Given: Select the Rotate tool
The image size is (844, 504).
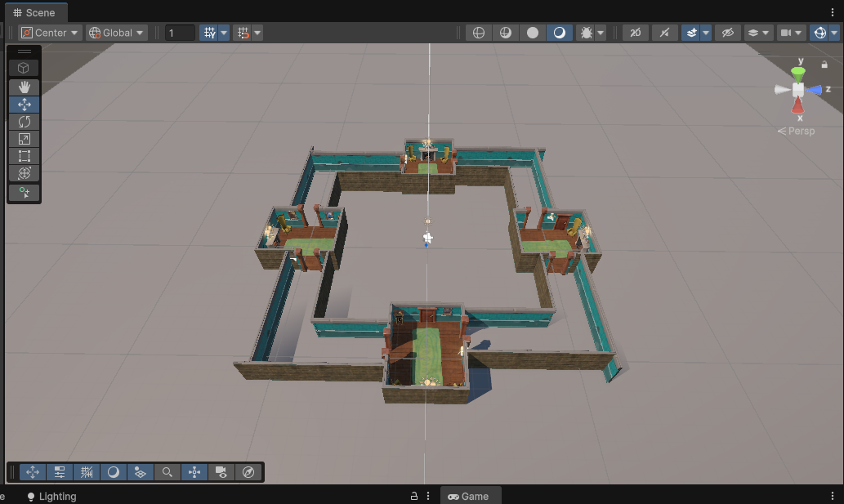Looking at the screenshot, I should [24, 122].
